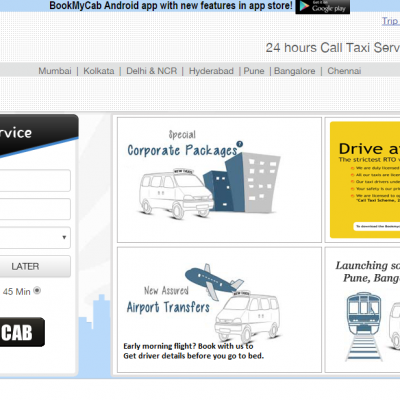400x400 pixels.
Task: Click the 24 hours Call Taxi Service heading
Action: click(333, 48)
